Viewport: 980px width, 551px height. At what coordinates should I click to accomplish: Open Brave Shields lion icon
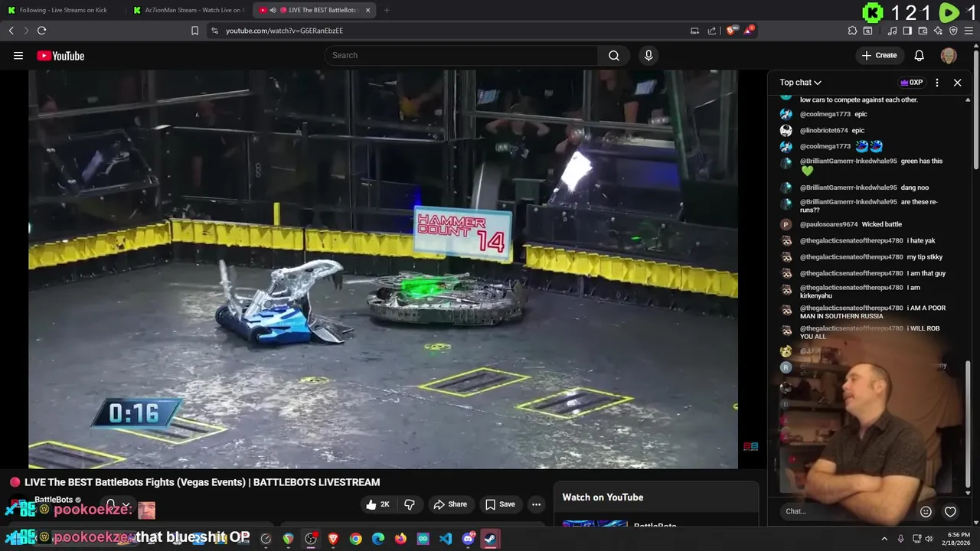(x=730, y=31)
